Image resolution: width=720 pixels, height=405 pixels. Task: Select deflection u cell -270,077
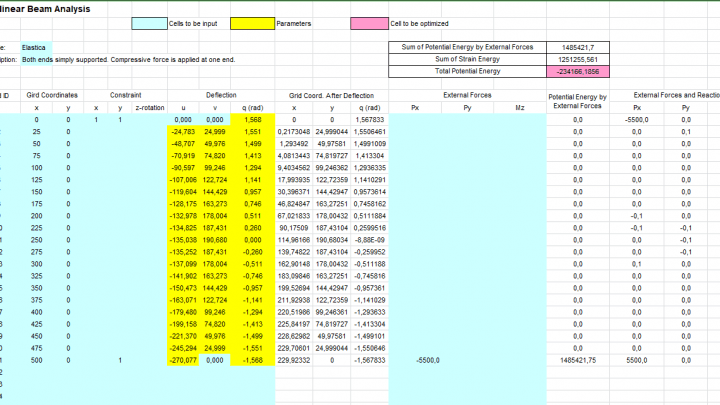click(183, 360)
